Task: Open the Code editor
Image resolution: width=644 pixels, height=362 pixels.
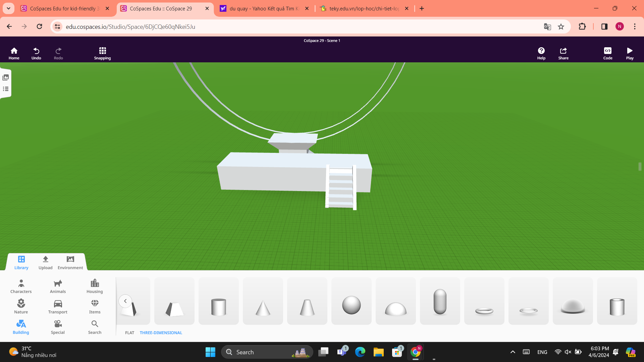Action: click(607, 53)
